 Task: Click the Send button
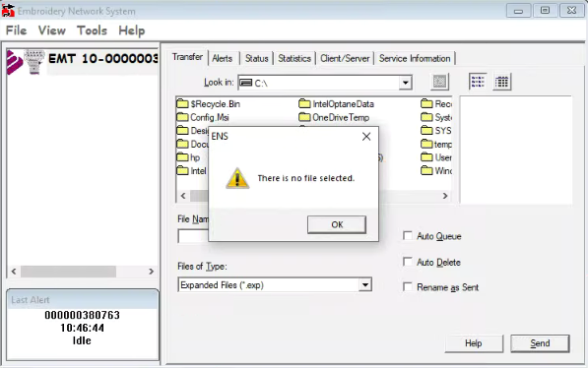pyautogui.click(x=540, y=343)
